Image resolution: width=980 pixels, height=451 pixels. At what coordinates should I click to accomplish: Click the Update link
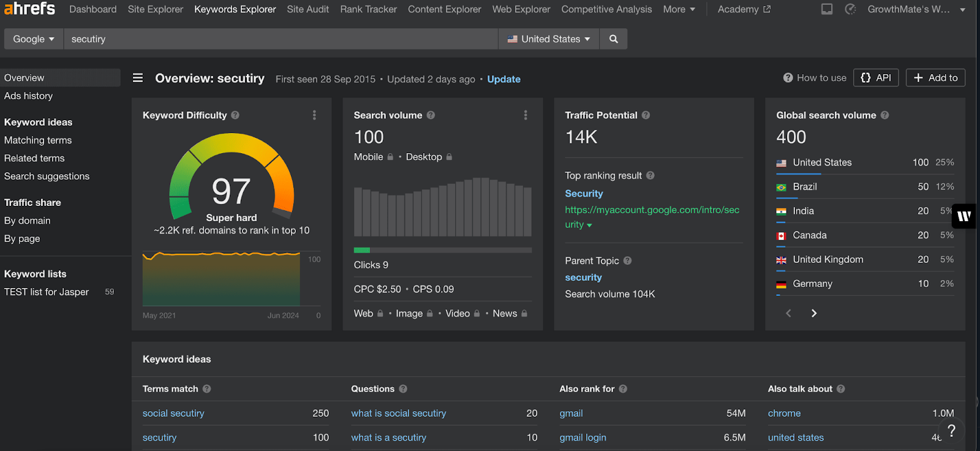pyautogui.click(x=503, y=79)
